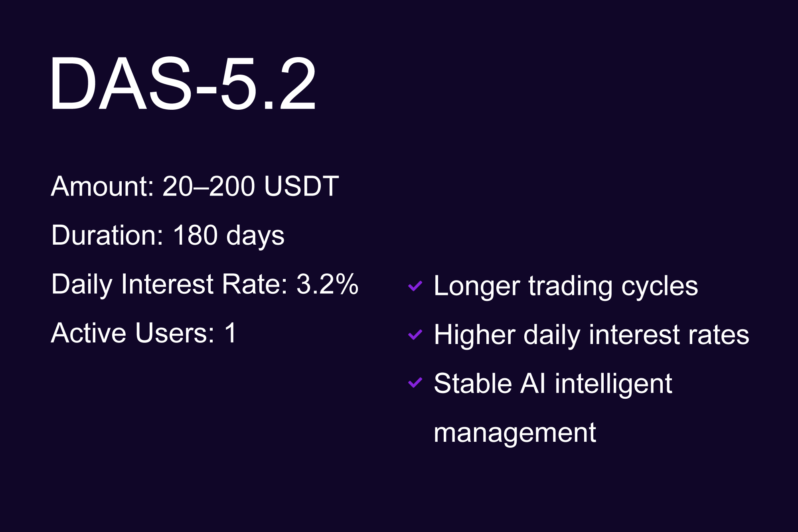Image resolution: width=798 pixels, height=532 pixels.
Task: Click the word Stable
Action: [472, 384]
